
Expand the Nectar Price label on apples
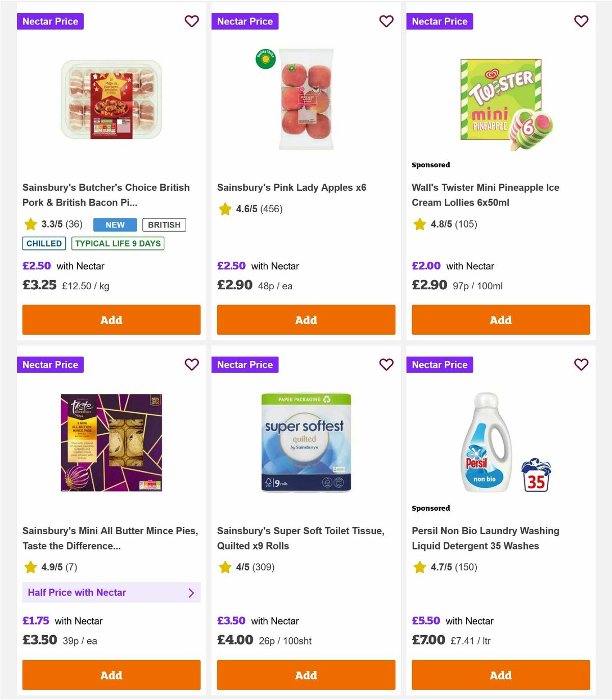(245, 21)
